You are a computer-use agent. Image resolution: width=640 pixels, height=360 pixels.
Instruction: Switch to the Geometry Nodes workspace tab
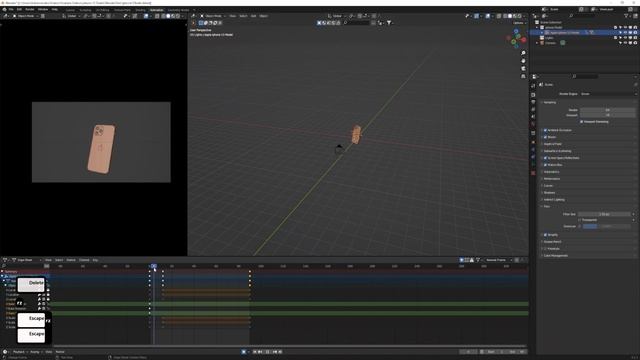pos(178,10)
